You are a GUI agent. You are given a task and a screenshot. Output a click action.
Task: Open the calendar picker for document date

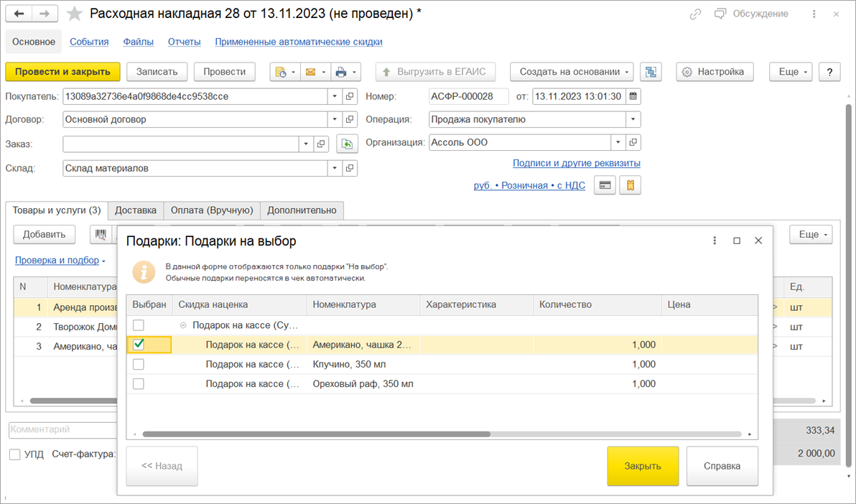(633, 96)
